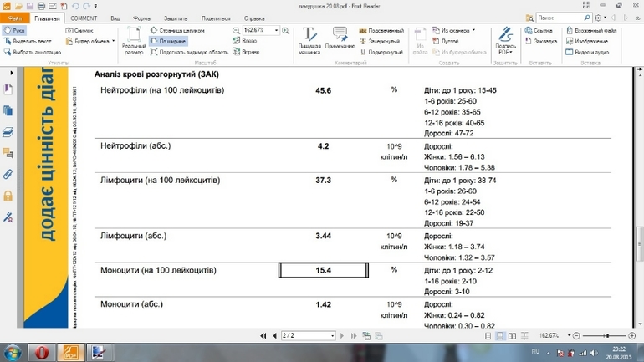Viewport: 644px width, 362px height.
Task: Click the Снимок snapshot tool
Action: [79, 30]
